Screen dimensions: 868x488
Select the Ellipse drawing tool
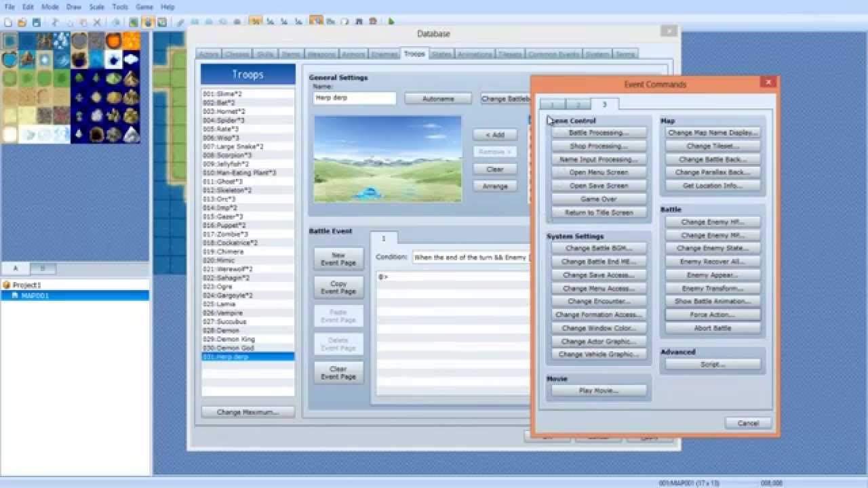click(209, 22)
